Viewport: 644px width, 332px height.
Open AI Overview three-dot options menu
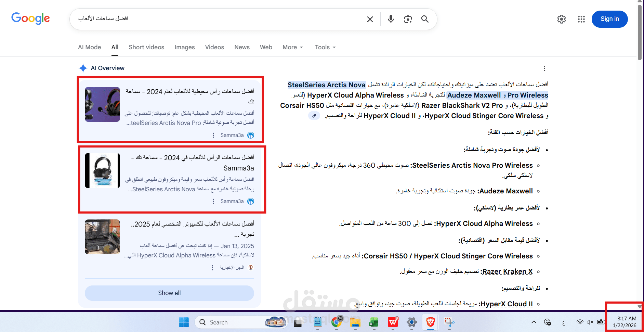point(544,68)
